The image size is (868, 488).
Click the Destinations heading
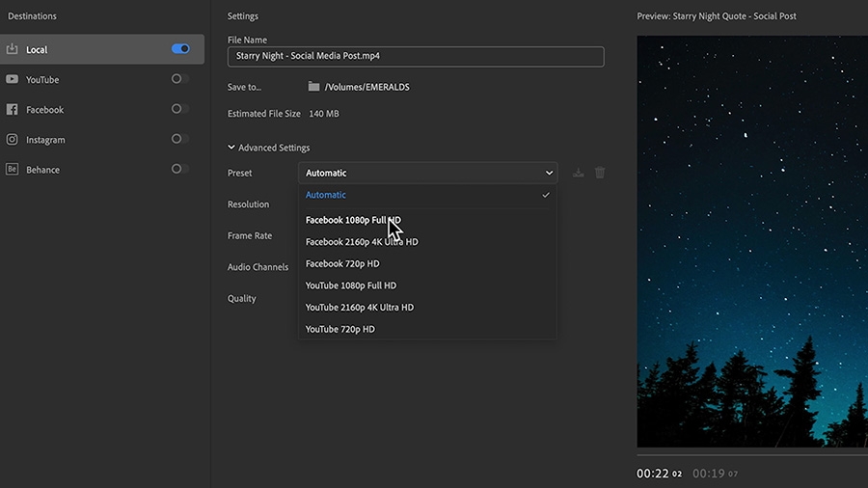tap(32, 16)
